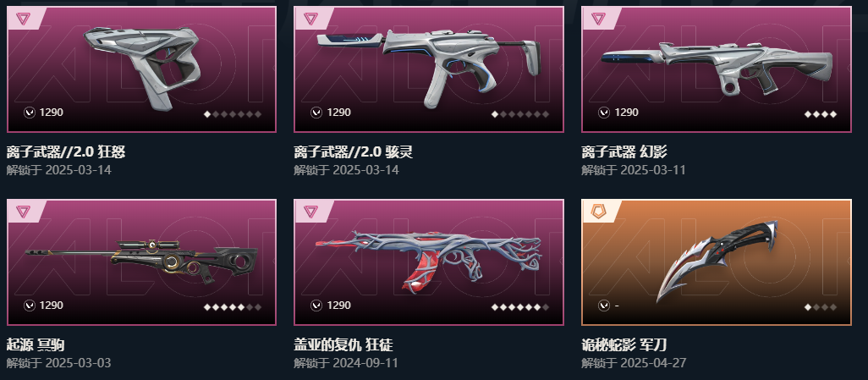Click level diamonds on 盖亚的复仇 狂徒 card
This screenshot has width=868, height=380.
(x=519, y=307)
